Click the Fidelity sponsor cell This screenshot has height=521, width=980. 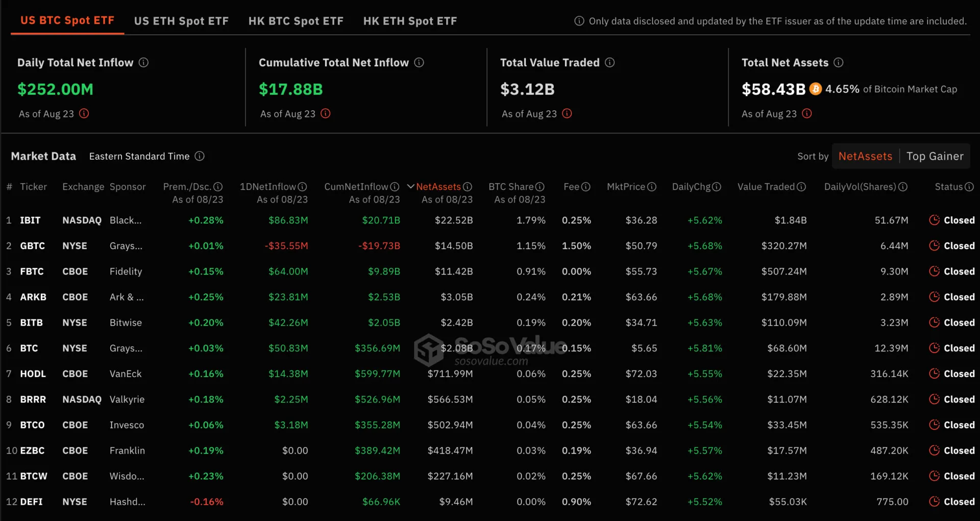pos(126,271)
